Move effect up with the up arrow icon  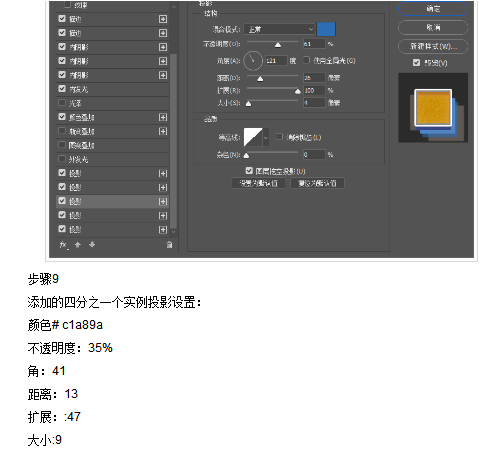click(78, 245)
